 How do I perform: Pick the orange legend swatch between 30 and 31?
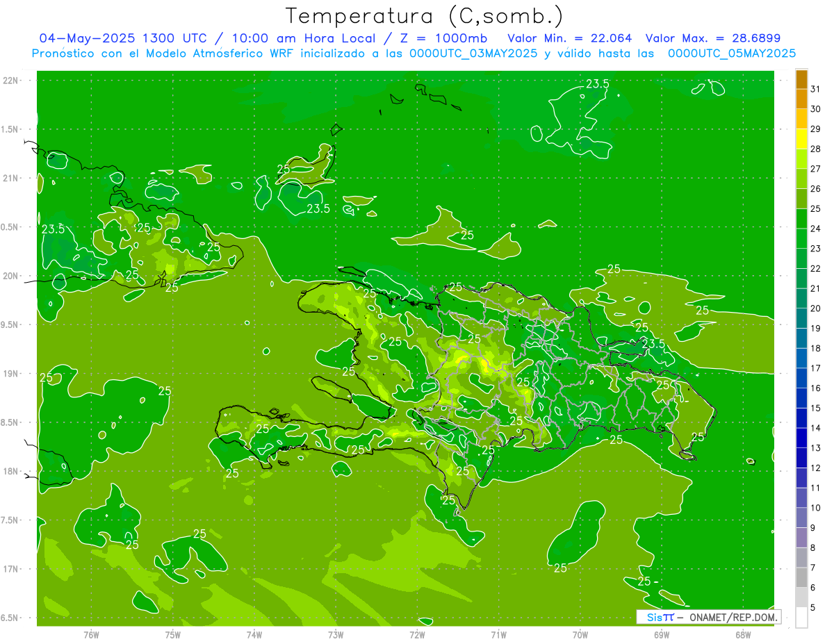click(801, 99)
